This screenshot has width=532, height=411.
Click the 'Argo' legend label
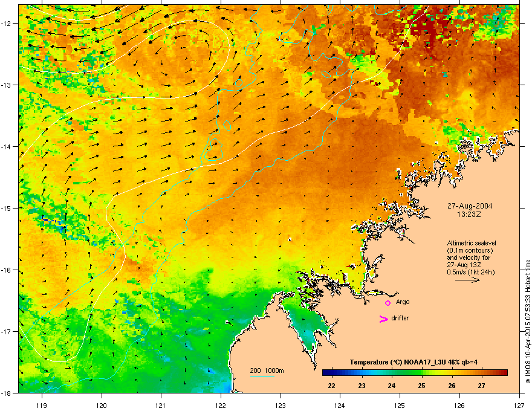tap(403, 302)
